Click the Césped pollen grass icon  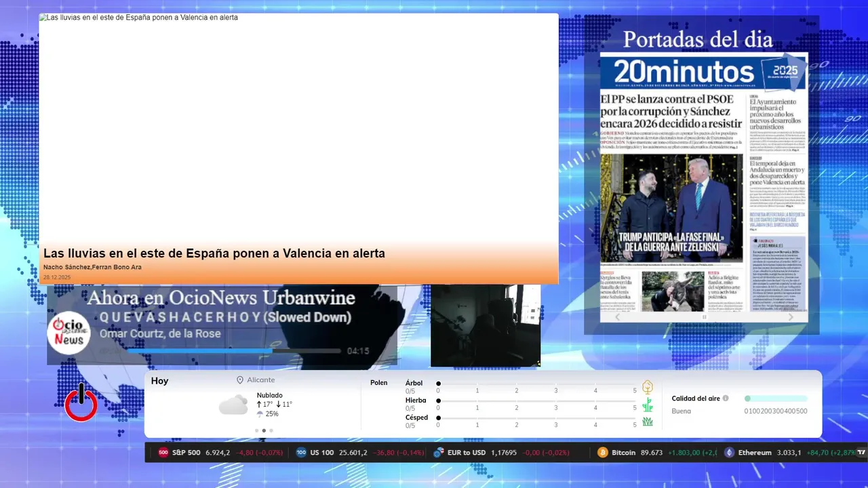648,422
